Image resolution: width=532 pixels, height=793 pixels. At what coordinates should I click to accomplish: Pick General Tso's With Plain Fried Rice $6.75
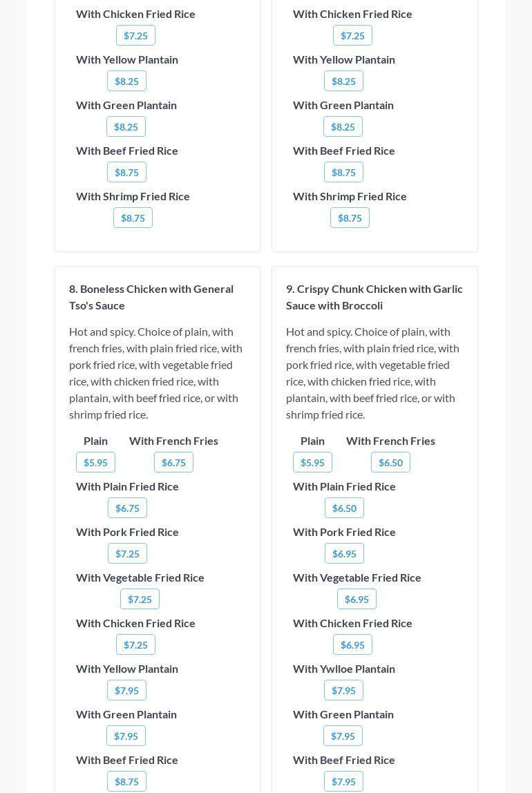click(x=127, y=508)
